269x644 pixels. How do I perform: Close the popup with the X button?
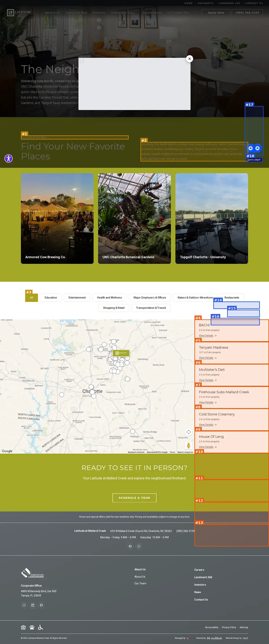189,59
